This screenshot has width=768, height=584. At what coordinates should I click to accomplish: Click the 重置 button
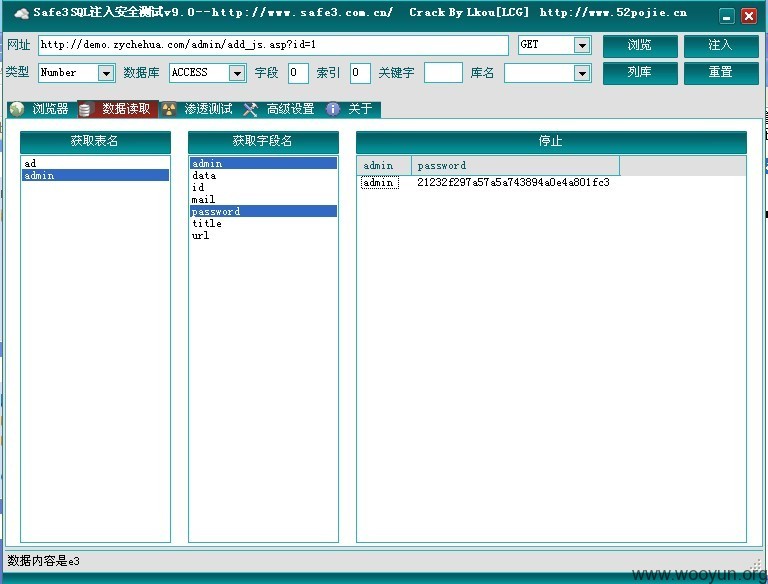pyautogui.click(x=721, y=73)
